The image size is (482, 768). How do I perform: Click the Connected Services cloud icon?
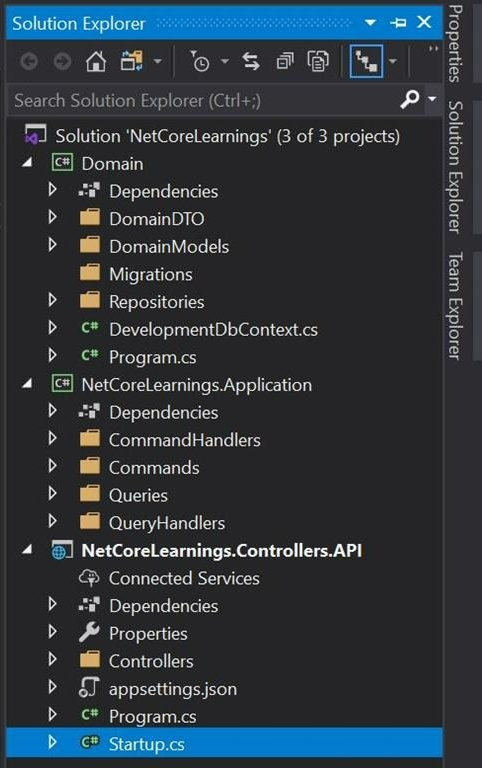tap(89, 578)
